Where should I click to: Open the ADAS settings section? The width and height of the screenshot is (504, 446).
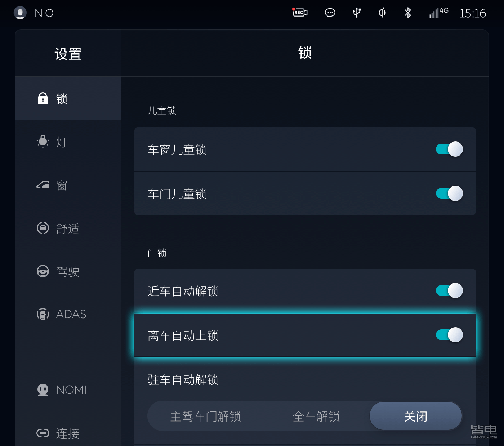(71, 314)
